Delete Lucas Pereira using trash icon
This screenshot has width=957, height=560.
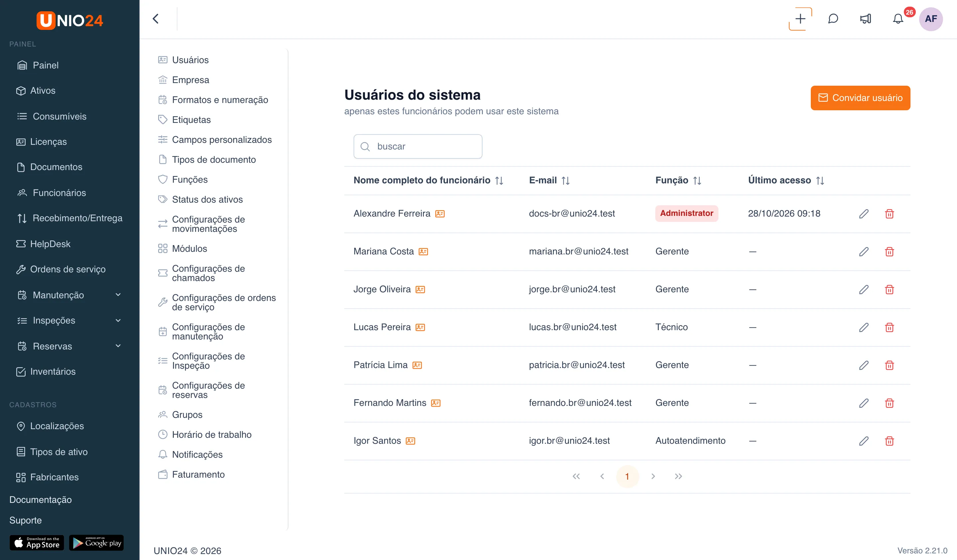889,327
